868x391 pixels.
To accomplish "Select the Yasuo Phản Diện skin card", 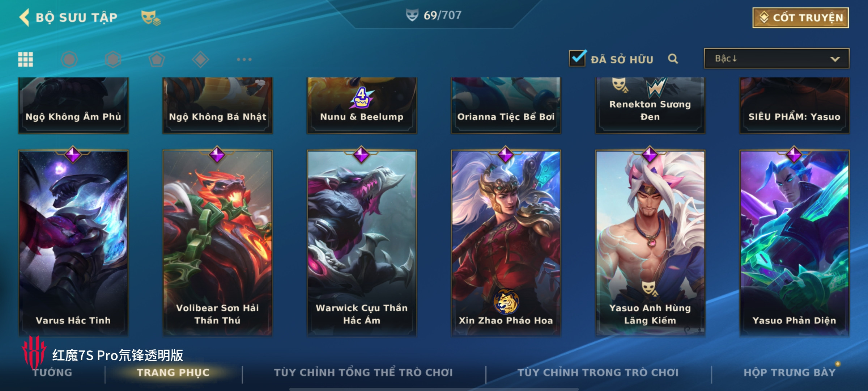I will [794, 243].
